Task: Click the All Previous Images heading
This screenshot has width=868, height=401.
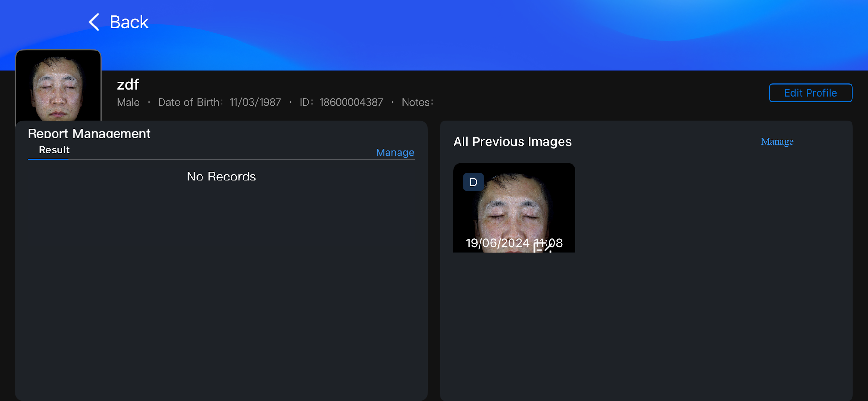Action: 512,141
